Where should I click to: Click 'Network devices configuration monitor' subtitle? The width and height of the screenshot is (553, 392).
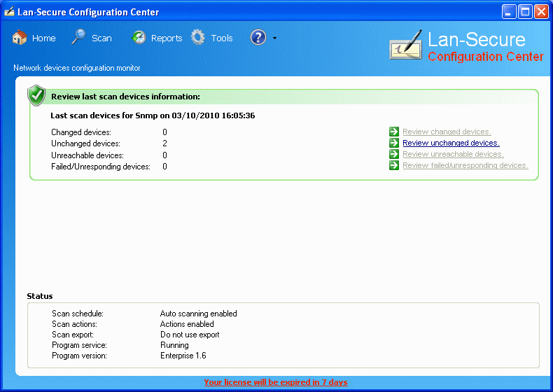77,68
